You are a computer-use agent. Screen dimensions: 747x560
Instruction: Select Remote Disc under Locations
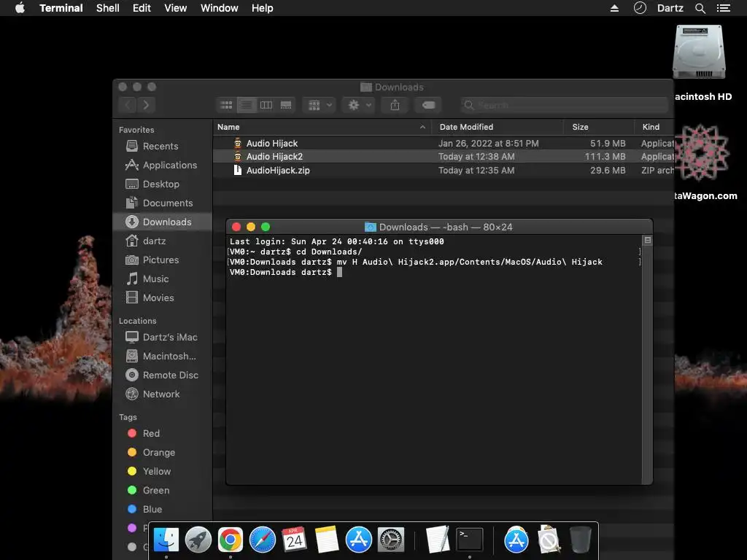[161, 376]
